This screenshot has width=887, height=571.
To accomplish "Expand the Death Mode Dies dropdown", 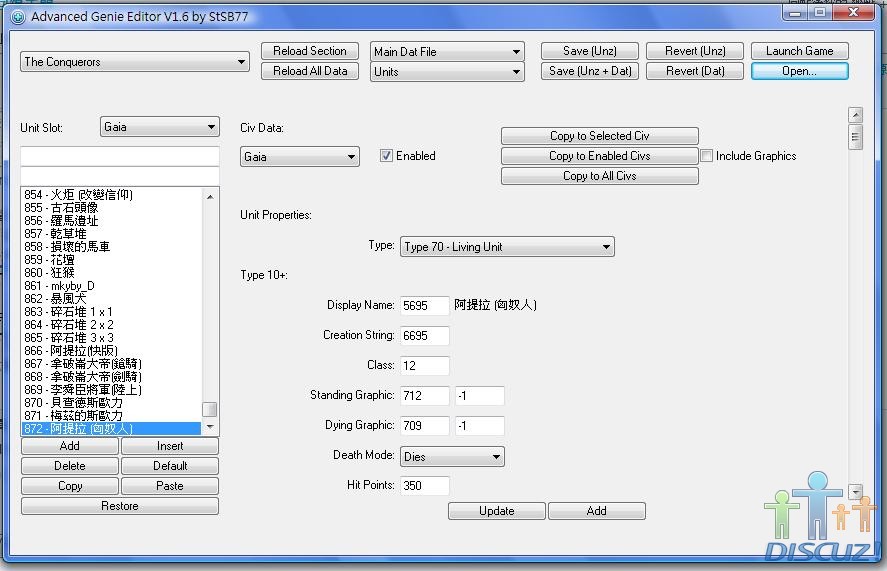I will coord(451,457).
